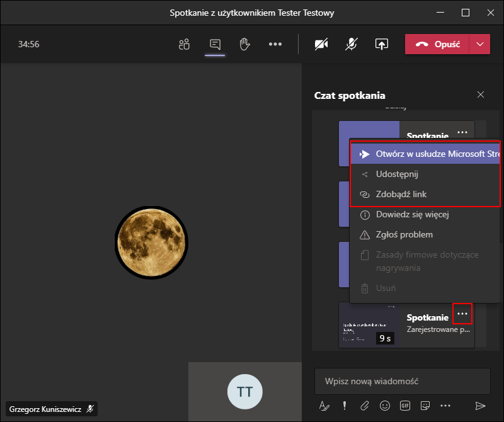Open the text formatting options
Screen dimensions: 504x422
[x=324, y=406]
